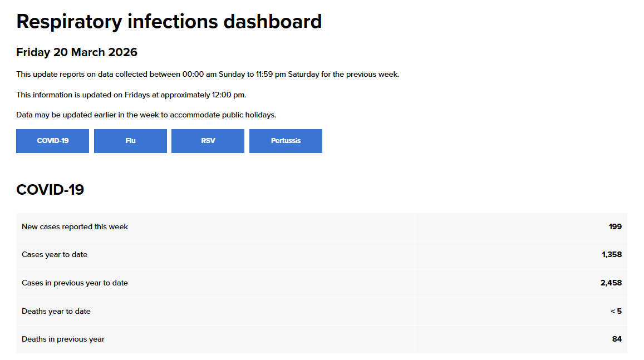
Task: Jump to the Flu section
Action: point(130,141)
